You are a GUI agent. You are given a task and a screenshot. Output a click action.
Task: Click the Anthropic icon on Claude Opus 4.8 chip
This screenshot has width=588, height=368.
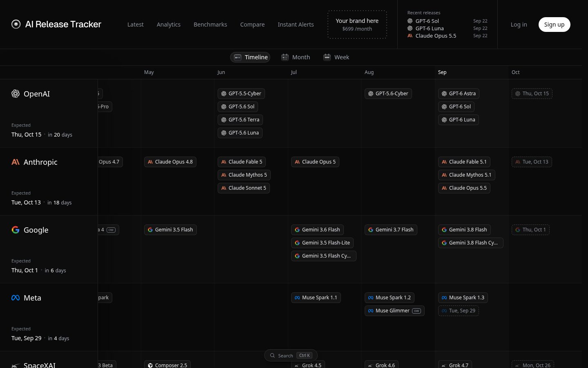click(150, 162)
